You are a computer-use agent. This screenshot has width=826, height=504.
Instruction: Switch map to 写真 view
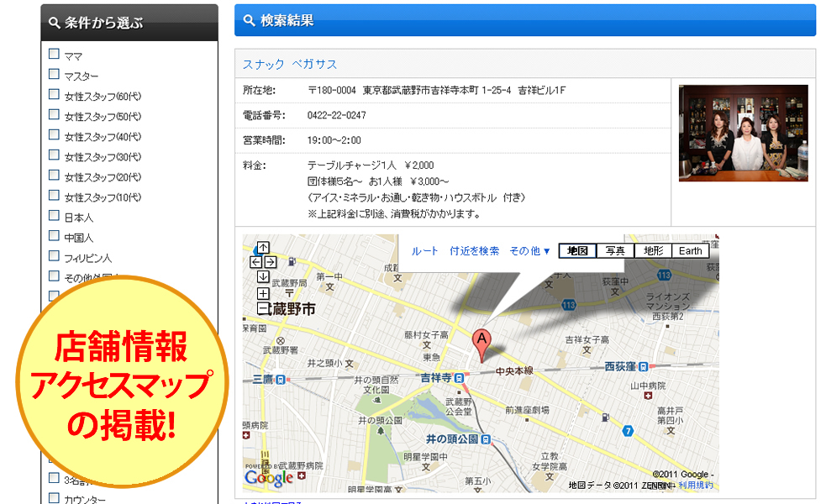(615, 250)
